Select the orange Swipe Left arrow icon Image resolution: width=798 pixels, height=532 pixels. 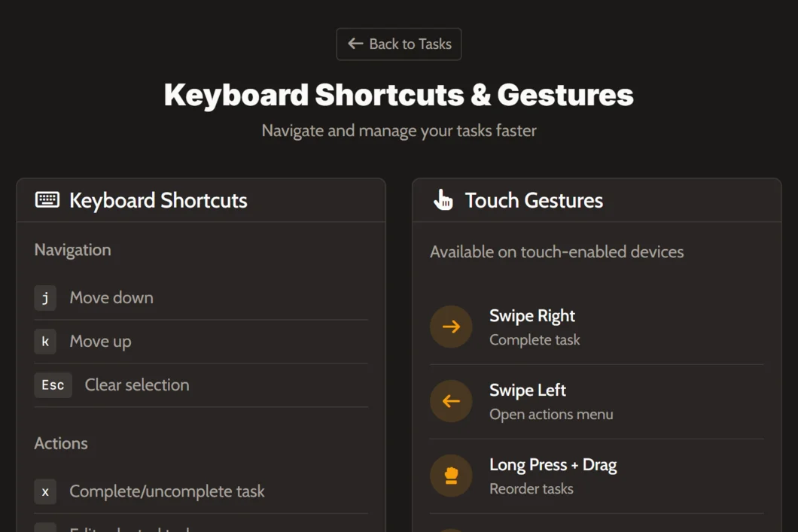(x=451, y=401)
